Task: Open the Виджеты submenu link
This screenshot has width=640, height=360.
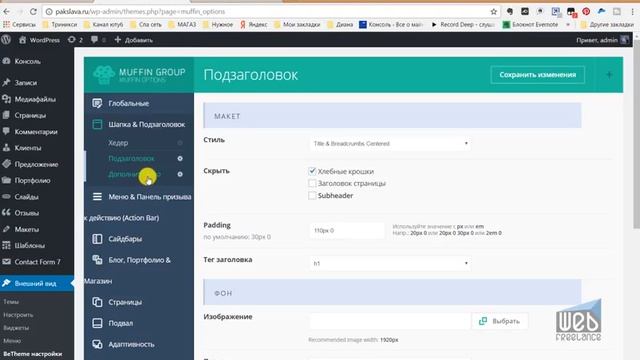Action: tap(16, 328)
